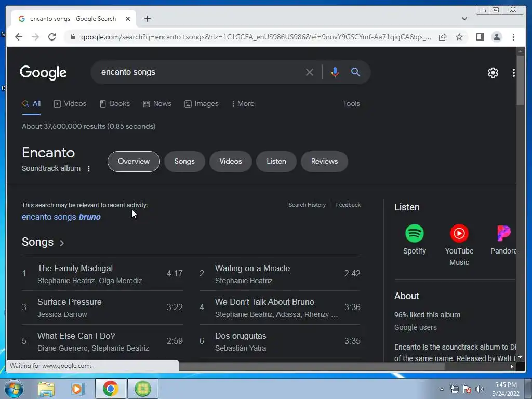Select the Reviews chip
The width and height of the screenshot is (532, 399).
324,162
